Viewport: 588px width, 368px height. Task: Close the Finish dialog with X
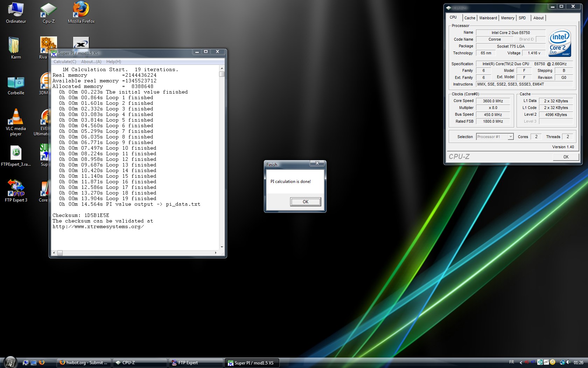(x=317, y=163)
